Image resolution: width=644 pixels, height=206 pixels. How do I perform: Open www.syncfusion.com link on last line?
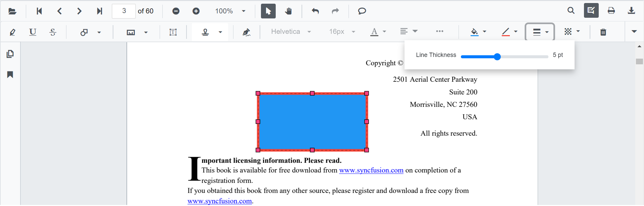pos(220,201)
